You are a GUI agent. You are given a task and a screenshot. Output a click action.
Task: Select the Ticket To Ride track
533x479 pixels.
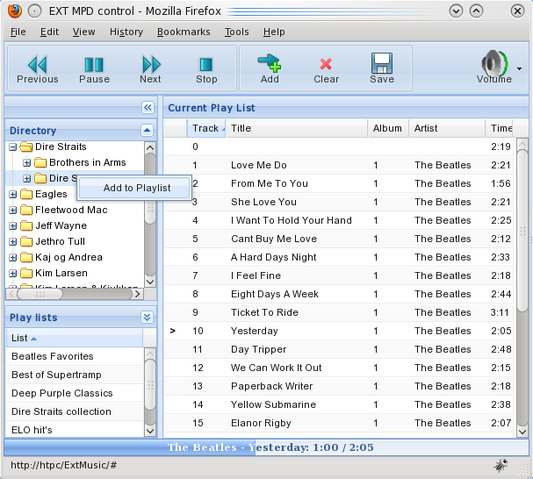[x=339, y=312]
